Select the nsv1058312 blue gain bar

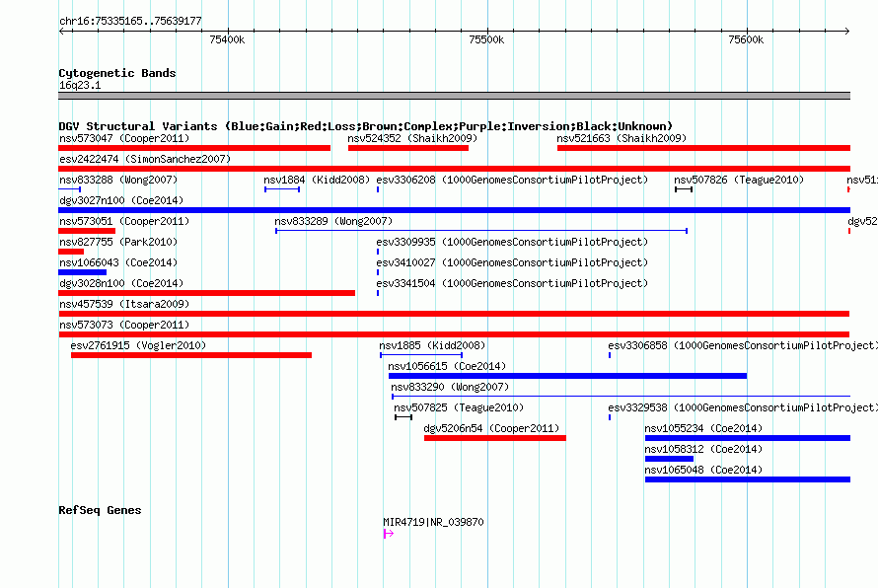(x=669, y=459)
